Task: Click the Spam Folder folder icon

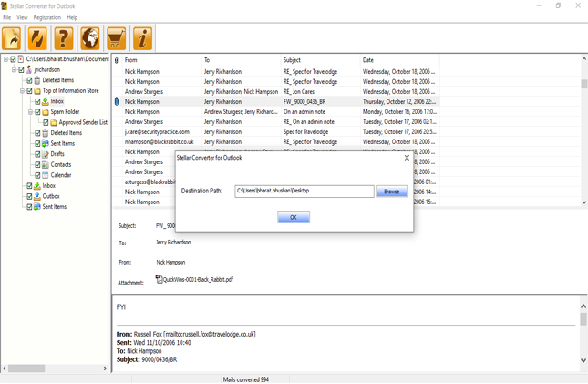Action: tap(46, 112)
